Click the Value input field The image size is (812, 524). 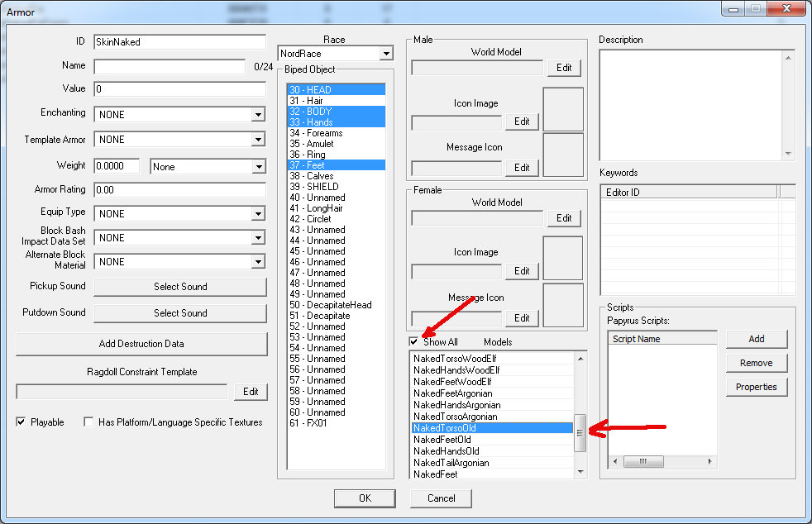click(179, 89)
